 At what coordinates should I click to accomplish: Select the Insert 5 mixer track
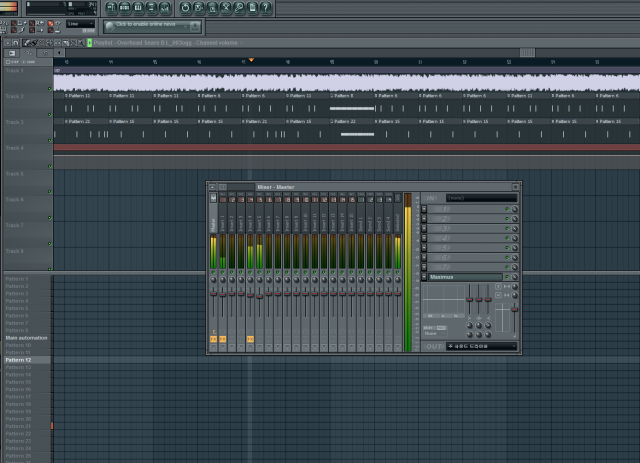[260, 223]
